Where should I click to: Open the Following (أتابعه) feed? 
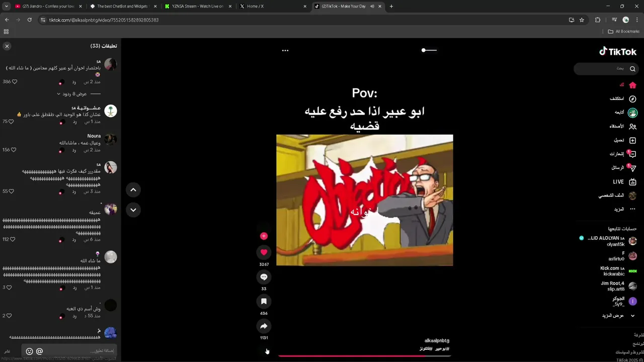(626, 113)
